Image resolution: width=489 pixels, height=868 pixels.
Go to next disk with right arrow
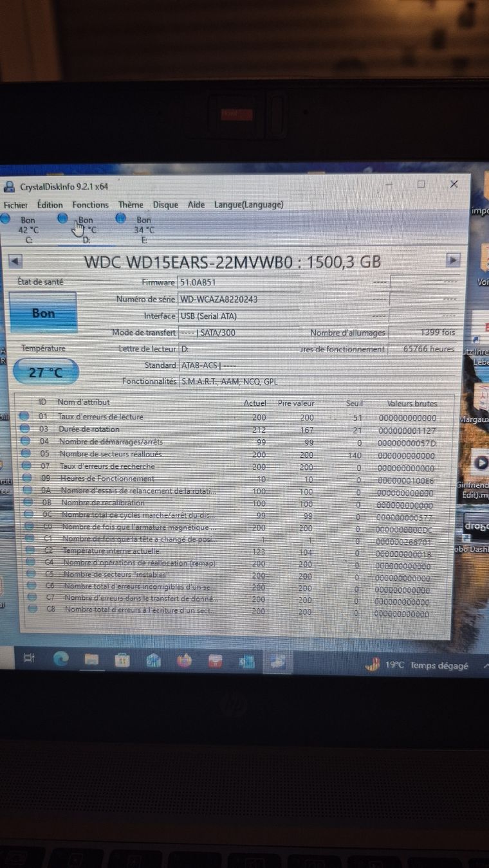(x=453, y=260)
